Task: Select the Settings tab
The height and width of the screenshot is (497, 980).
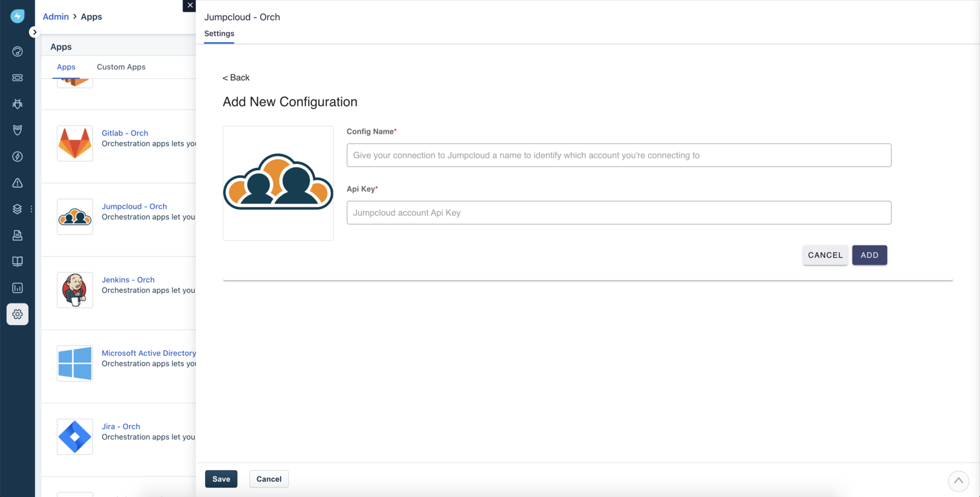Action: click(219, 33)
